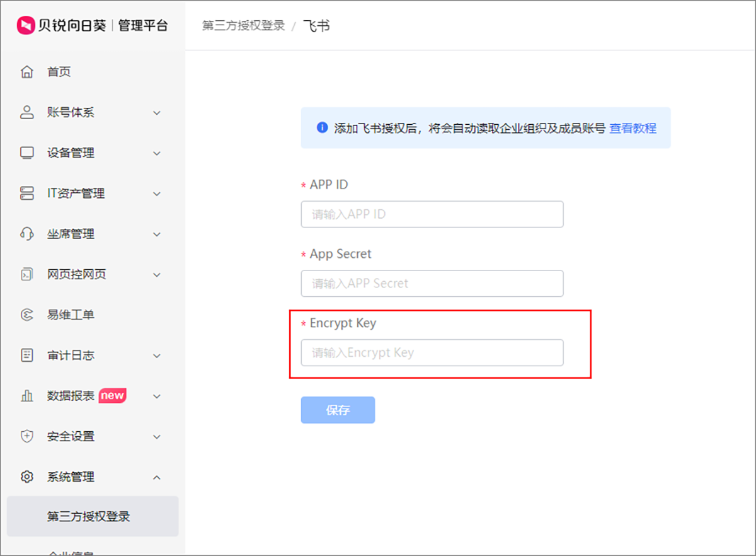Focus the App Secret input field
The image size is (756, 556).
click(x=432, y=284)
